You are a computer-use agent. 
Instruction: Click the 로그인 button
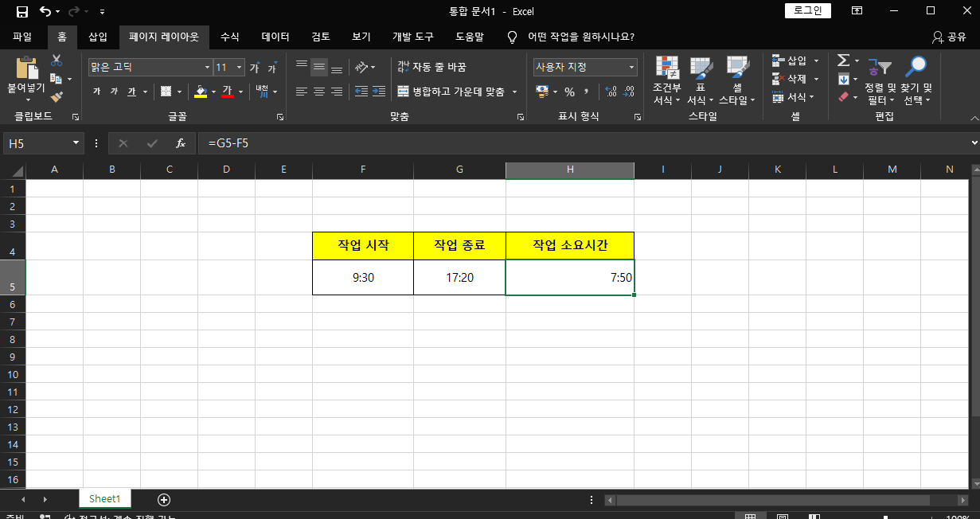click(808, 10)
